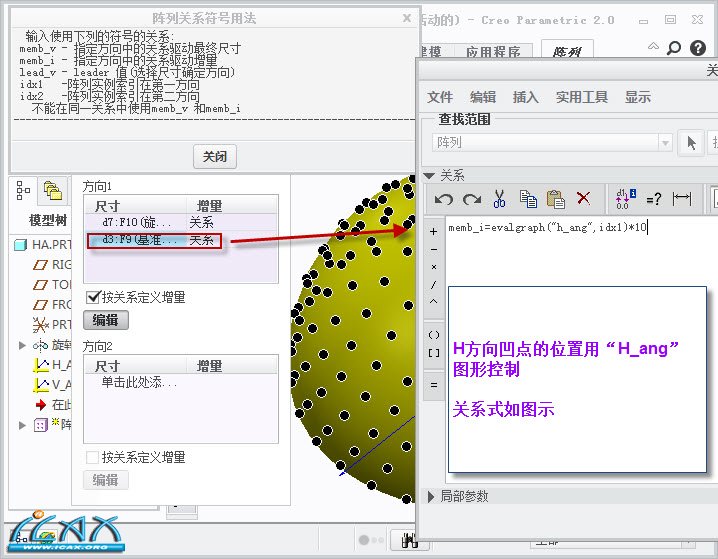This screenshot has height=559, width=718.
Task: Open the '文件' menu in the relations dialog
Action: 440,97
